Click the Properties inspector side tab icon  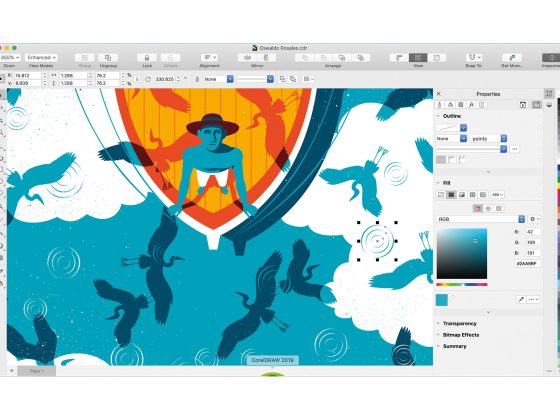point(550,94)
